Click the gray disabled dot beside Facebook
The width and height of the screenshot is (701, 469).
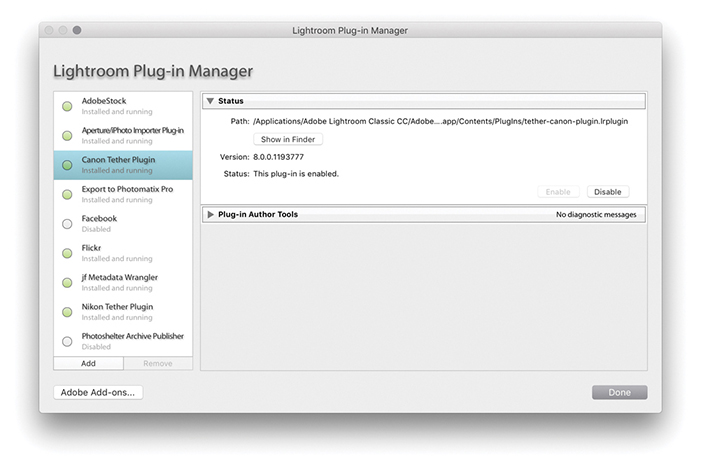tap(67, 223)
